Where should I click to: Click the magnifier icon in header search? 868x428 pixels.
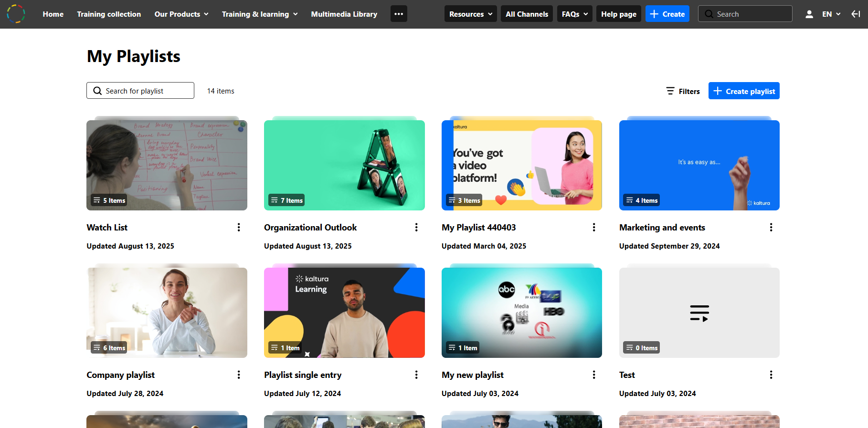[x=709, y=14]
